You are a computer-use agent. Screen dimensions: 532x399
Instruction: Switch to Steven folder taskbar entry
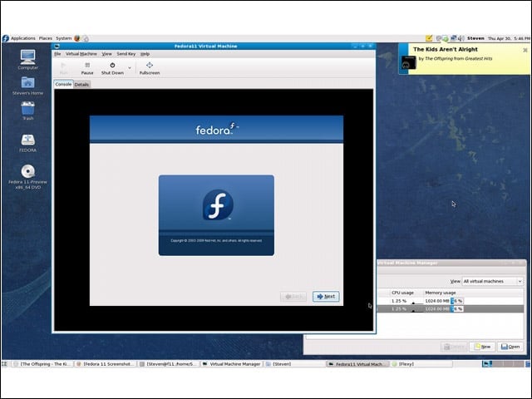pyautogui.click(x=294, y=364)
